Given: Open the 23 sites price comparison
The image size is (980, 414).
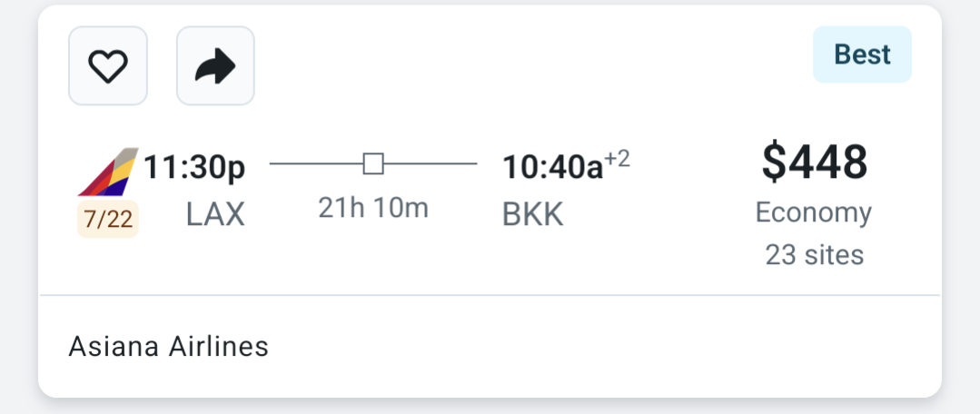Looking at the screenshot, I should 814,254.
